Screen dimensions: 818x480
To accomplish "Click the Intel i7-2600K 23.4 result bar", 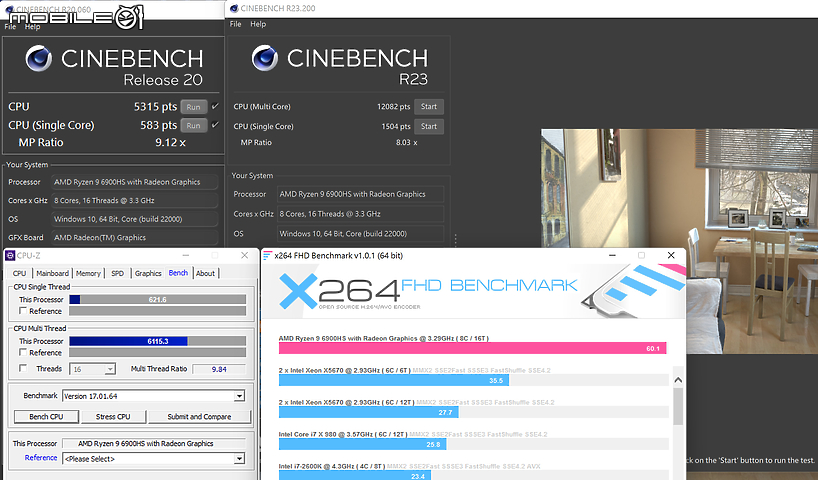I will [355, 476].
